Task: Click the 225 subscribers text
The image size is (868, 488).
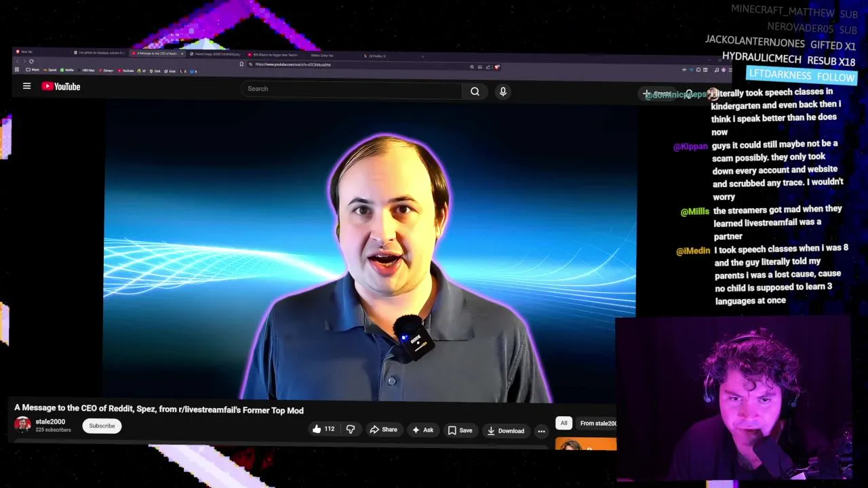Action: pyautogui.click(x=53, y=430)
